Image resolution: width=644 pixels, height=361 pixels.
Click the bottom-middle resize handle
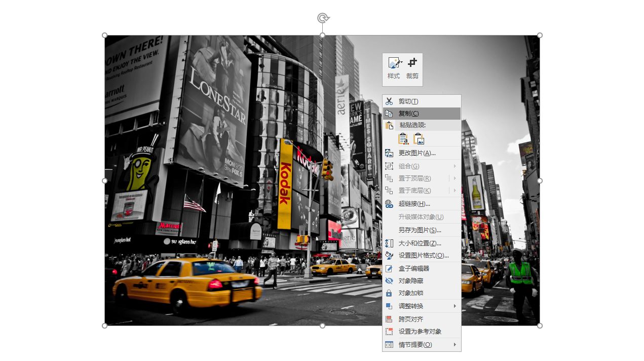pos(323,326)
